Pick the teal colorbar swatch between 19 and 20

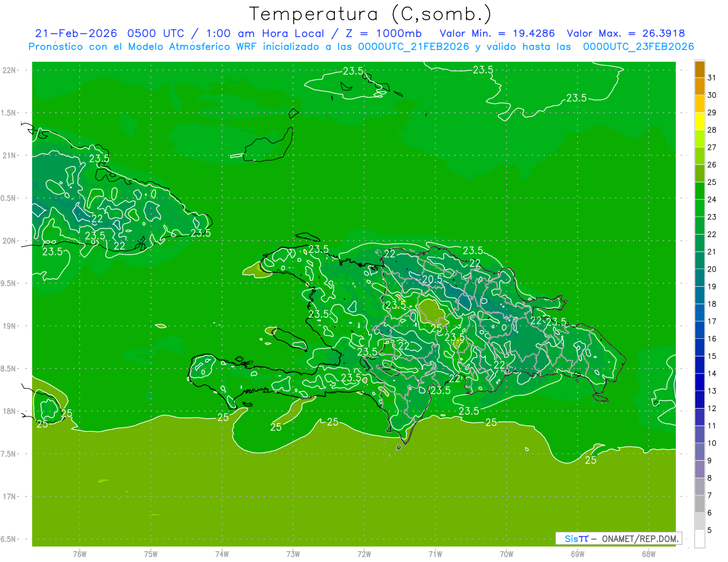pos(699,278)
